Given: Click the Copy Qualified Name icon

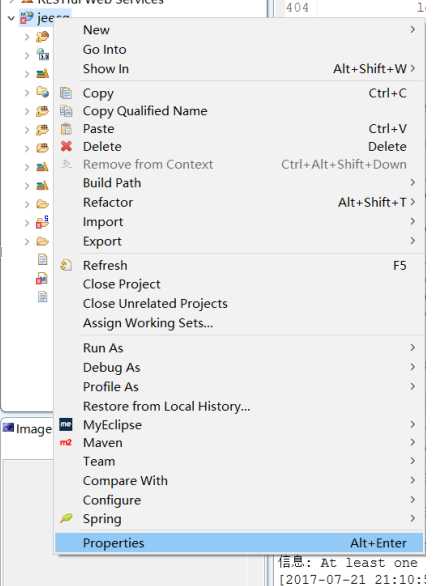Looking at the screenshot, I should 66,111.
